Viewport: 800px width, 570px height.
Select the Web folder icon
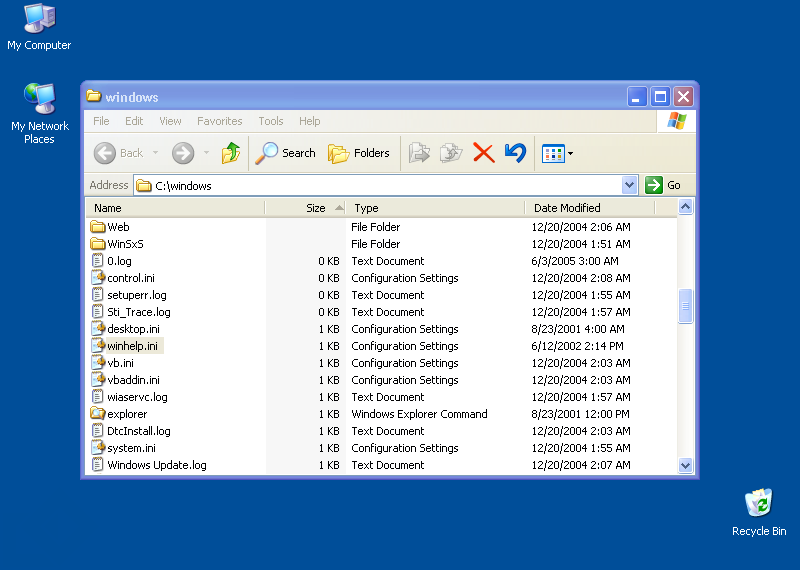97,227
